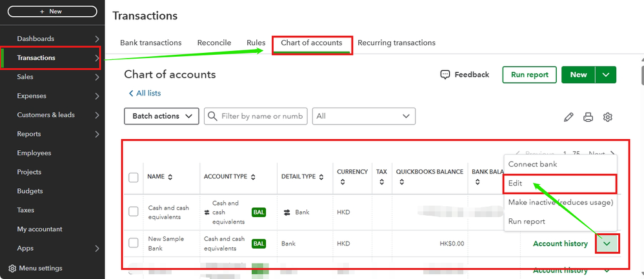Choose Run report from the row menu
Image resolution: width=644 pixels, height=279 pixels.
tap(561, 222)
